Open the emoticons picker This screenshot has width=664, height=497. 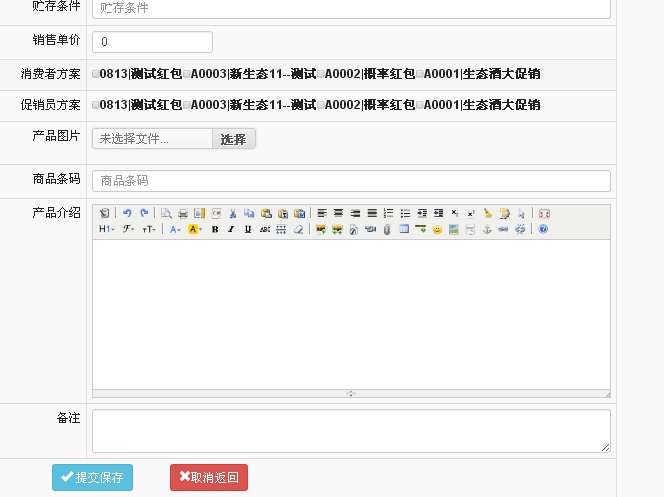pos(437,229)
